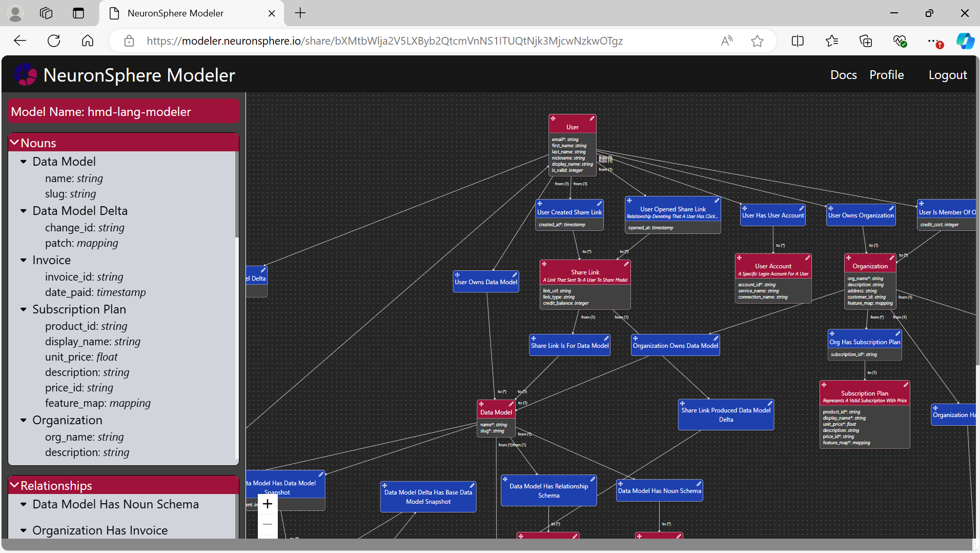Collapse the Data Model tree item
The image size is (980, 553).
coord(24,162)
